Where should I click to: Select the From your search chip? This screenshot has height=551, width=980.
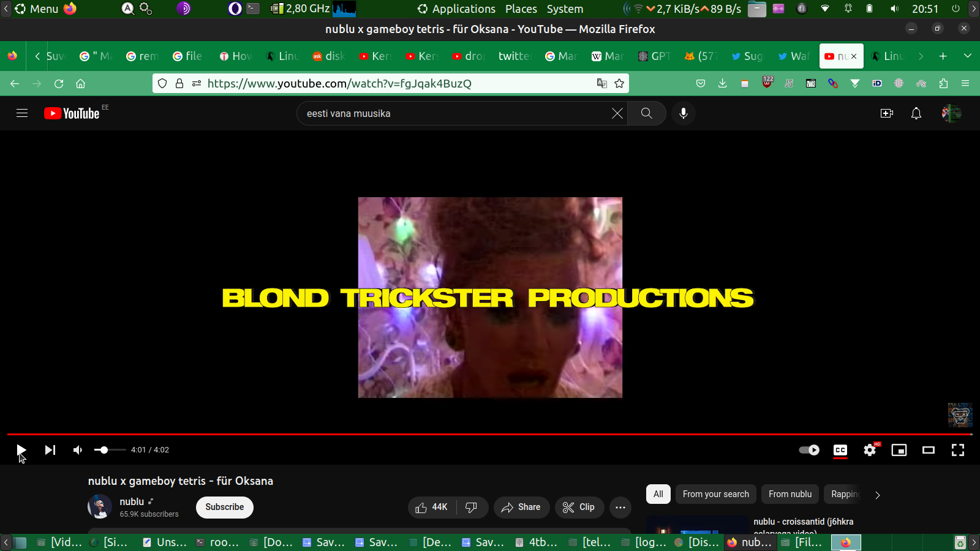(716, 494)
